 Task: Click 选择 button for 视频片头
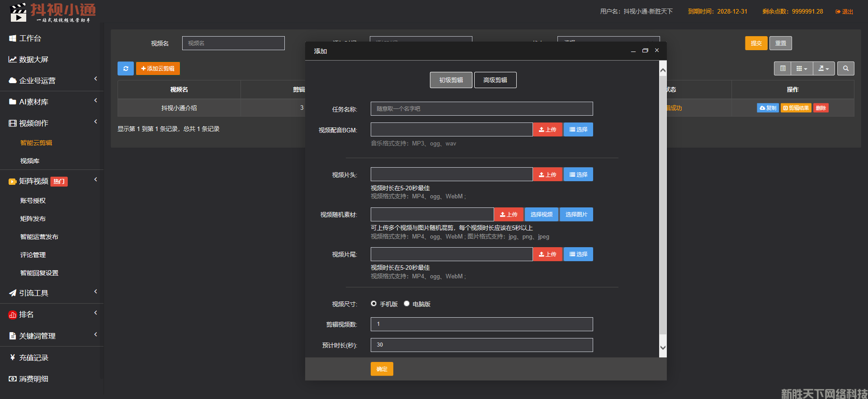(x=578, y=175)
